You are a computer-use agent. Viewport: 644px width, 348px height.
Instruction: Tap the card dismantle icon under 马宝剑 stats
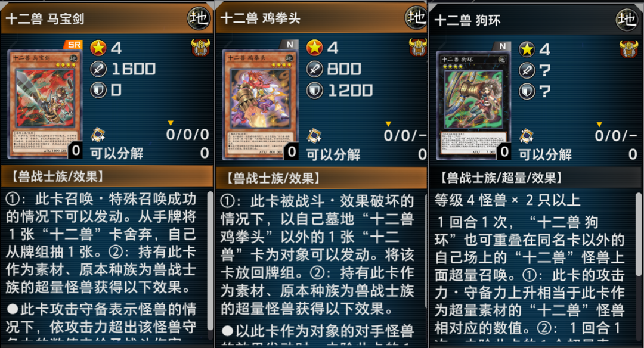98,135
